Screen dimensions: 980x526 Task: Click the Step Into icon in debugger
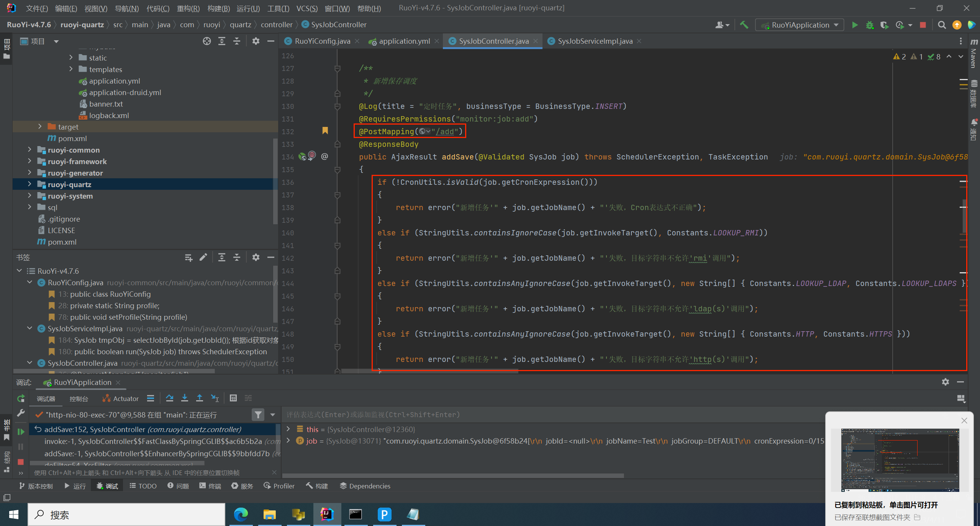(x=185, y=398)
